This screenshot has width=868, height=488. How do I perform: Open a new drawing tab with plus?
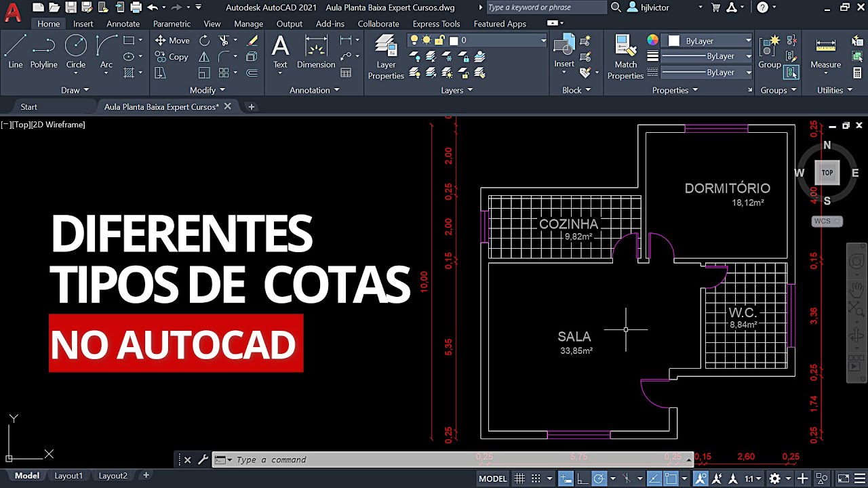(251, 106)
